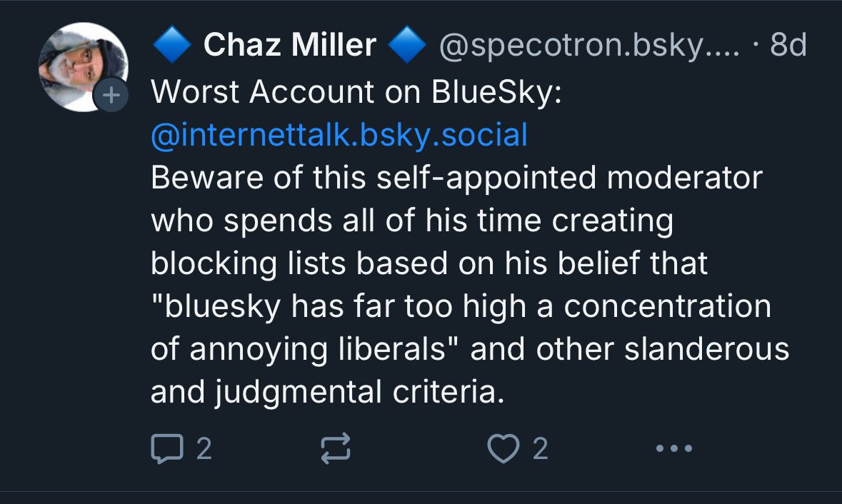
Task: Follow Chaz Miller via the avatar plus button
Action: 111,95
